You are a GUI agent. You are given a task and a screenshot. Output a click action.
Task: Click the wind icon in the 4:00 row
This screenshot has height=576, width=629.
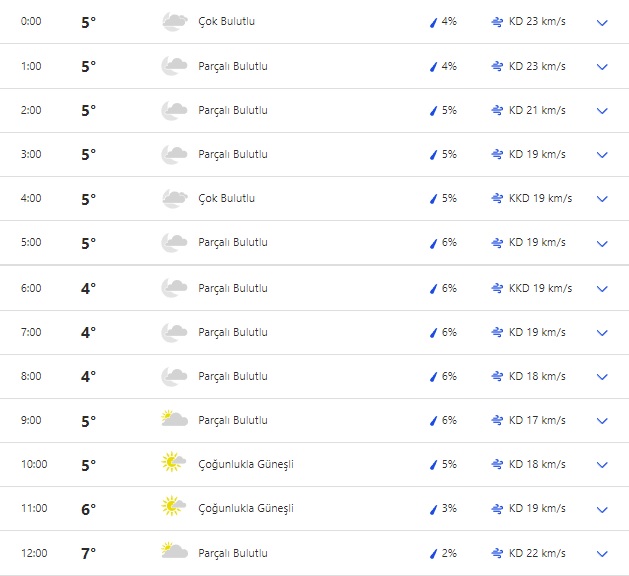(x=497, y=198)
